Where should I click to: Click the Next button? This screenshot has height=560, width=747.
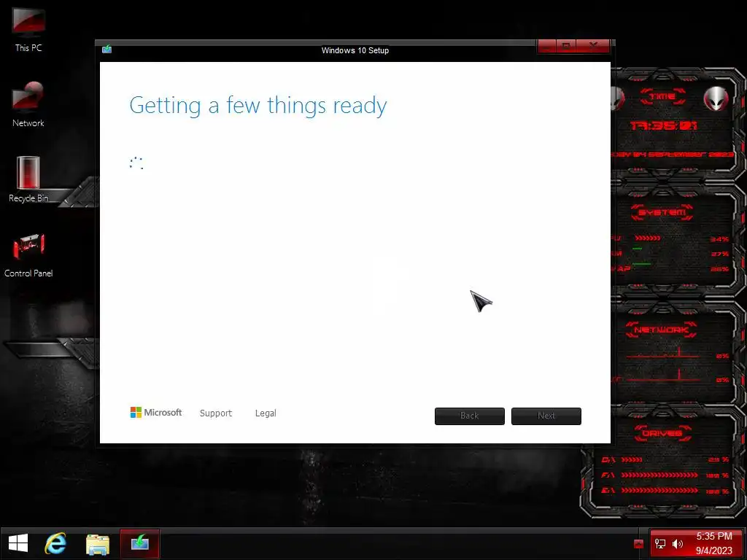[546, 416]
